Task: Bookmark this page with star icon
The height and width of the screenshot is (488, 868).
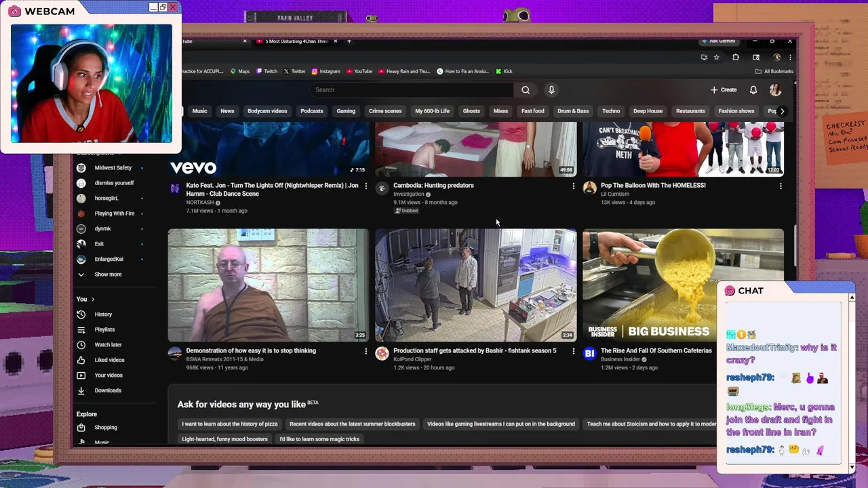Action: (716, 58)
